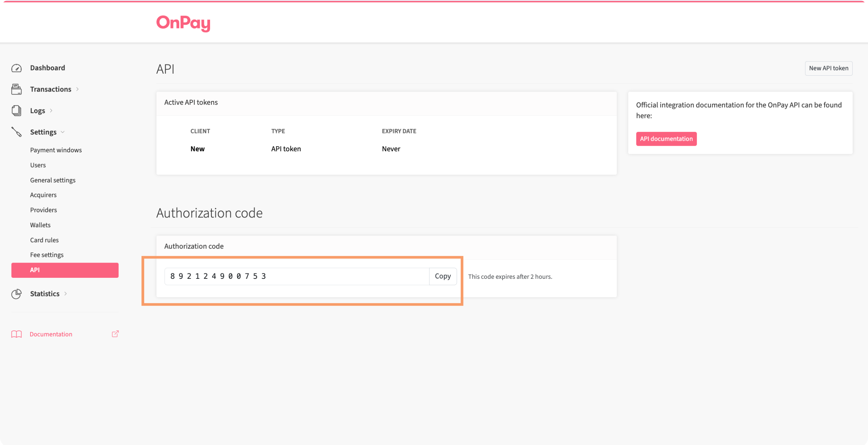Screen dimensions: 868x445
Task: Expand the Logs section
Action: [x=52, y=111]
